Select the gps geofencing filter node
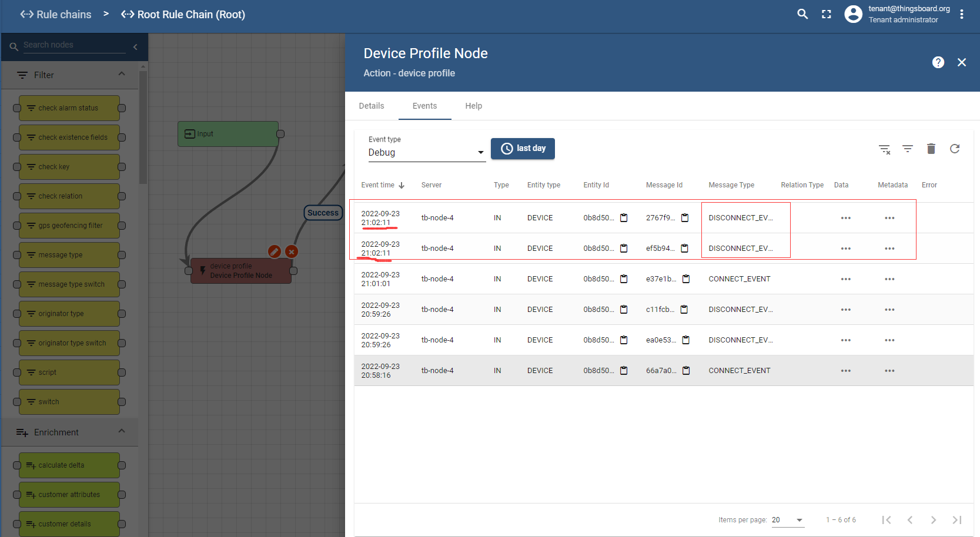980x537 pixels. 69,226
